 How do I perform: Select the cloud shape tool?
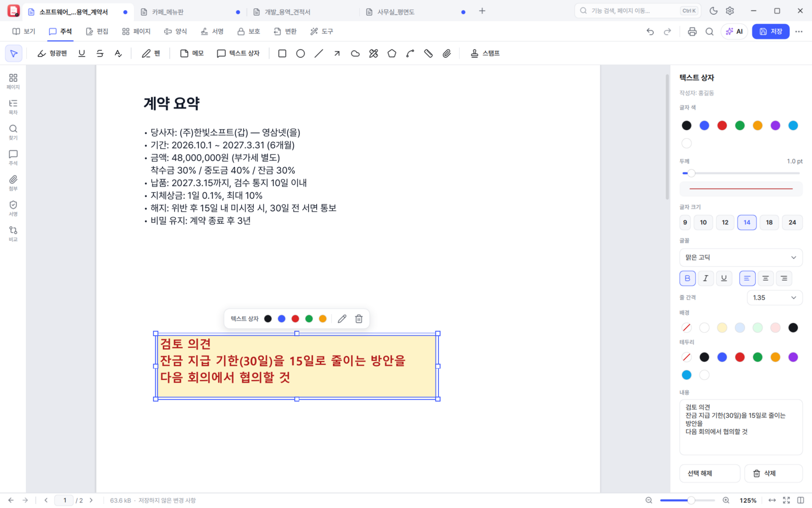(355, 53)
